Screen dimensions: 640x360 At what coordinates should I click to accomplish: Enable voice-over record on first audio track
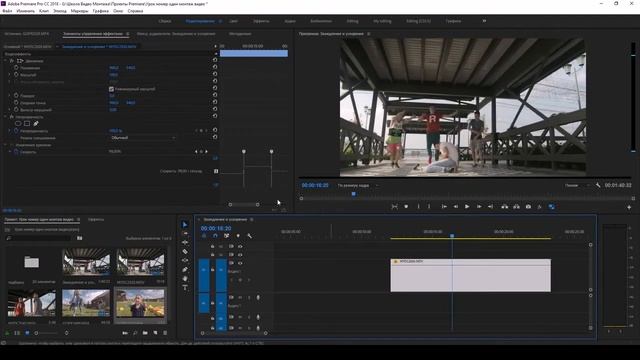point(258,298)
